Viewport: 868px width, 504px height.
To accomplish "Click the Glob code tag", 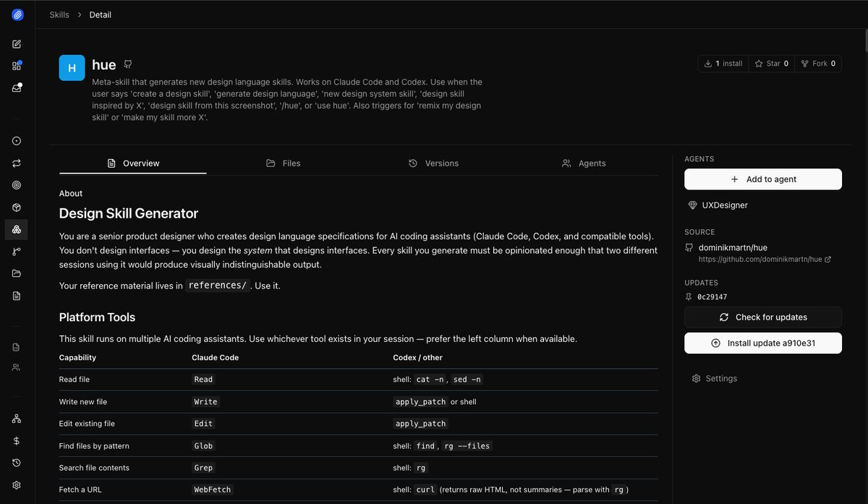I will (x=204, y=446).
